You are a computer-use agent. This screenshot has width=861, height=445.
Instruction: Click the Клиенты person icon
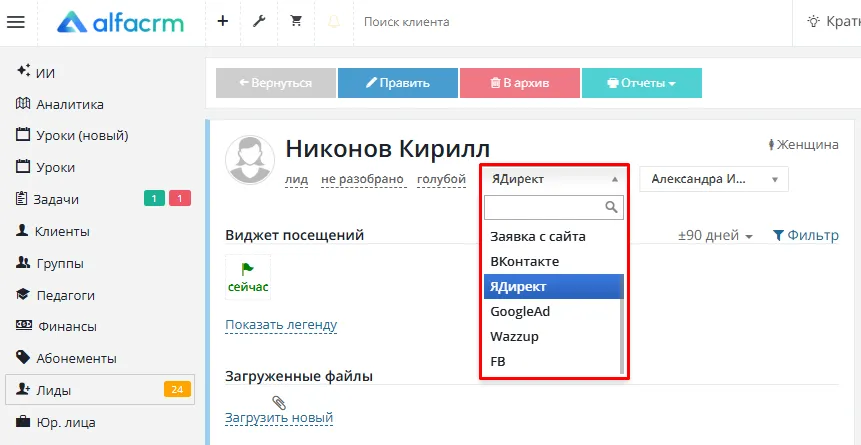point(22,231)
